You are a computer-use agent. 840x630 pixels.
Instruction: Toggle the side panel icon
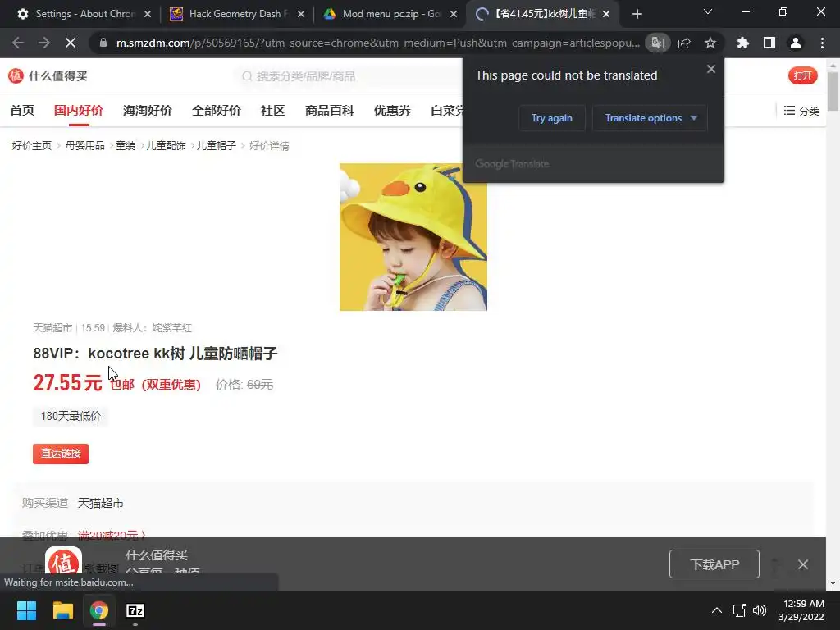point(769,43)
